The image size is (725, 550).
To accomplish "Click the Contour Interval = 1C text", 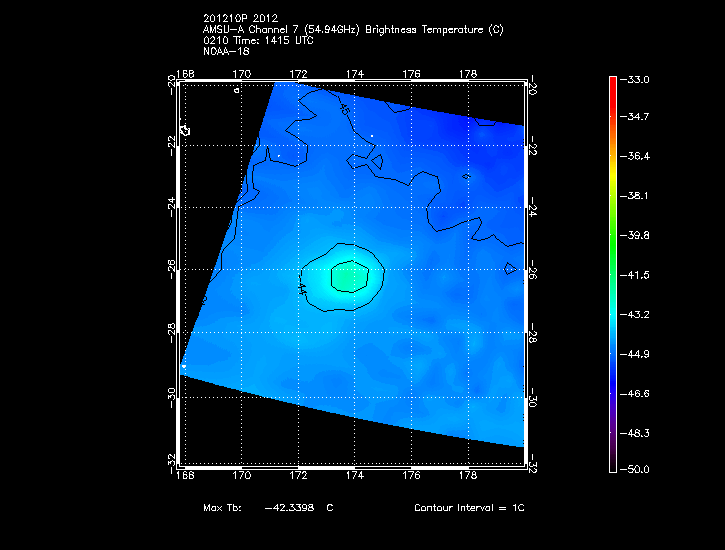I will [469, 508].
